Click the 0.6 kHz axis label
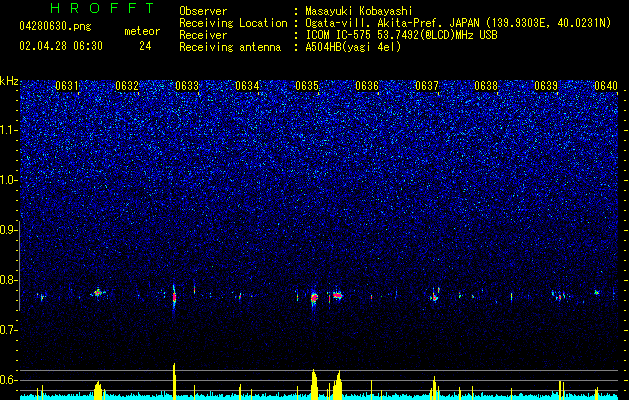This screenshot has width=629, height=400. (9, 380)
